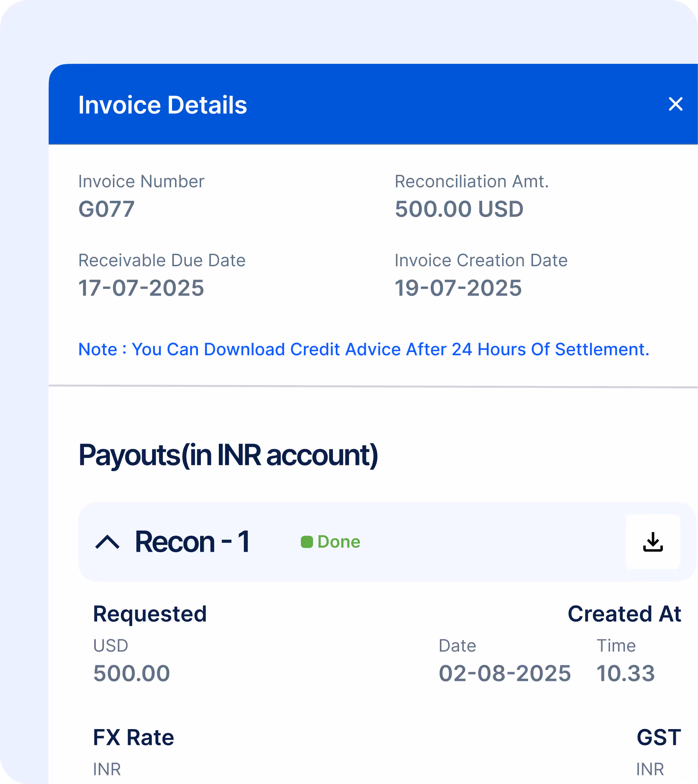The image size is (698, 784).
Task: Click the GST label
Action: pos(659,737)
